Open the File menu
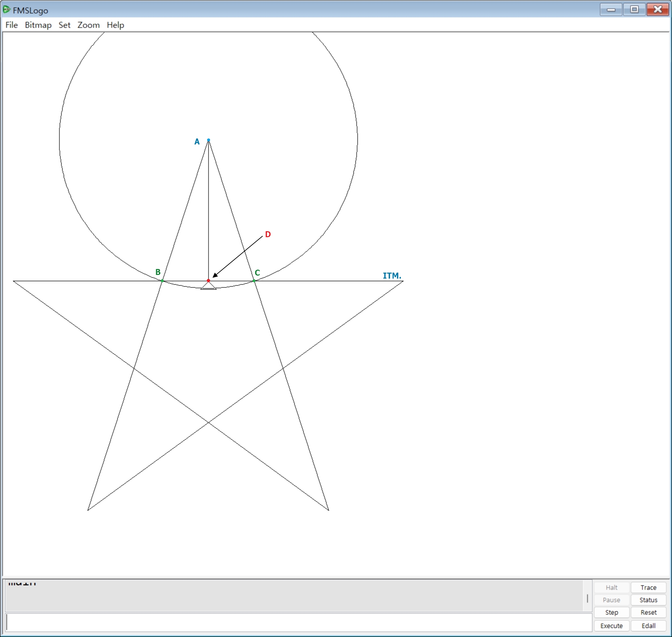The height and width of the screenshot is (637, 672). pos(12,25)
